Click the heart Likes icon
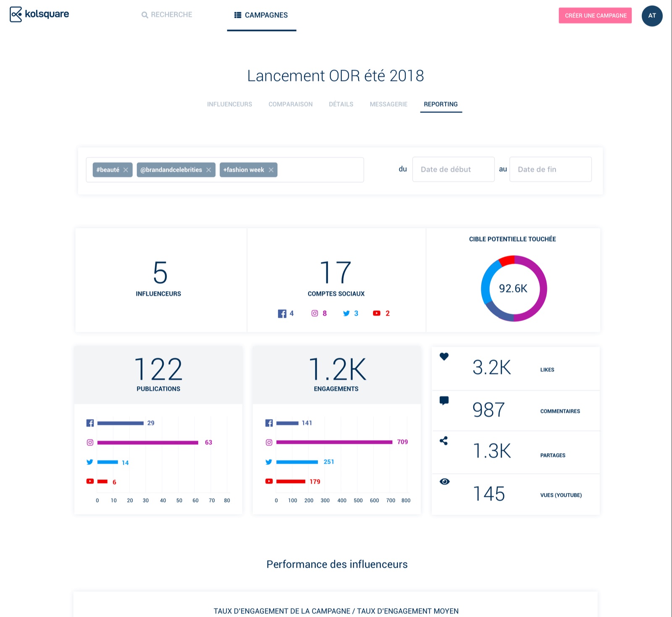The height and width of the screenshot is (617, 672). [x=444, y=356]
